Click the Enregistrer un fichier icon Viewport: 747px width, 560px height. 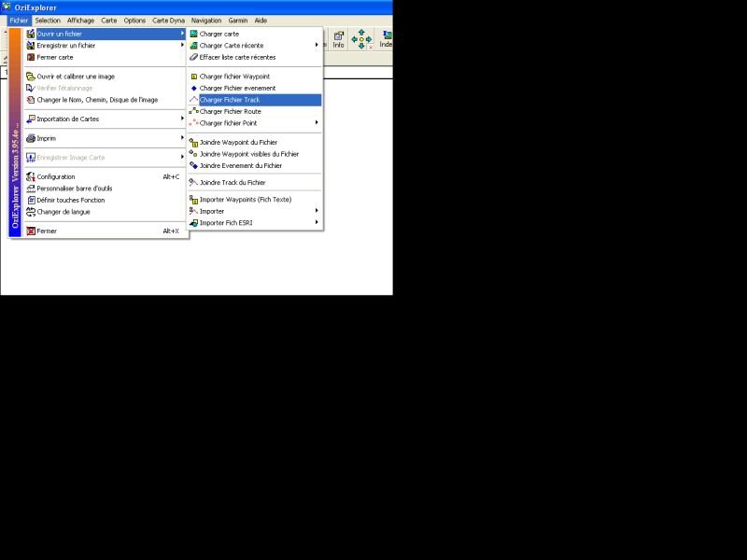click(31, 45)
